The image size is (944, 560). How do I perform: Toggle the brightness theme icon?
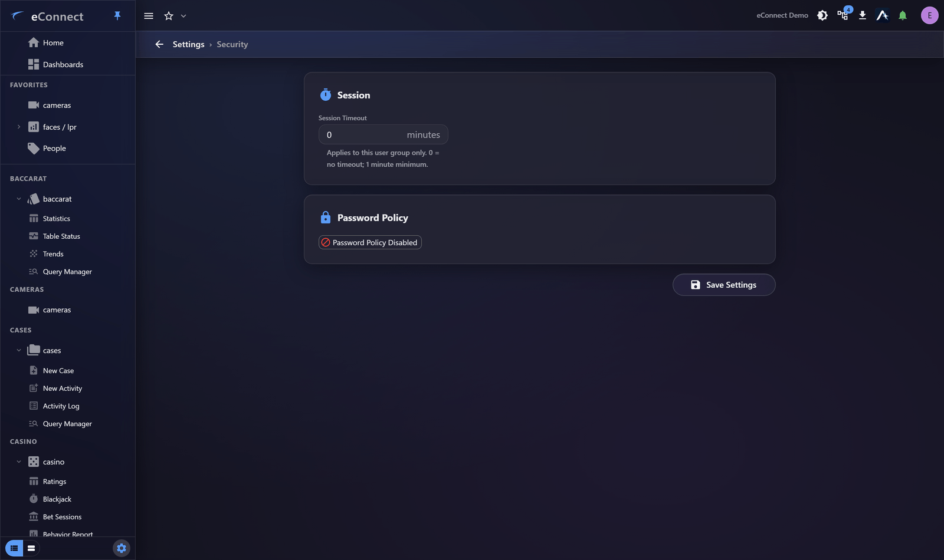click(x=822, y=15)
